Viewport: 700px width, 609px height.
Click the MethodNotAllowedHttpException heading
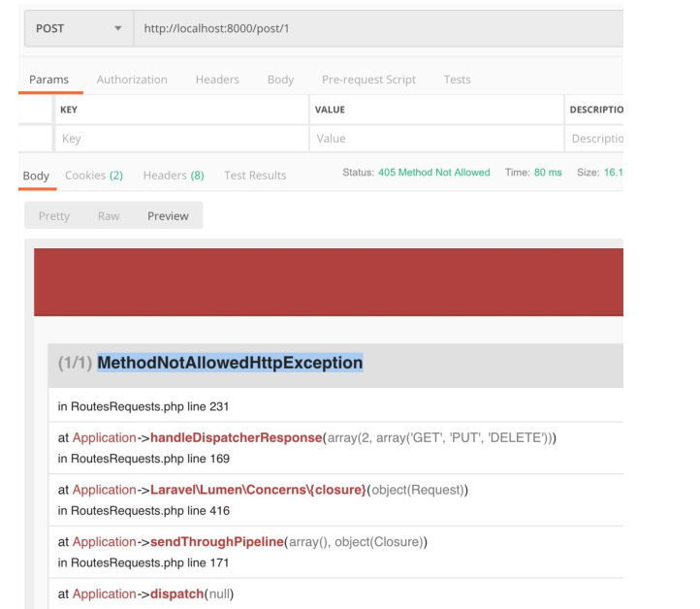pyautogui.click(x=230, y=363)
